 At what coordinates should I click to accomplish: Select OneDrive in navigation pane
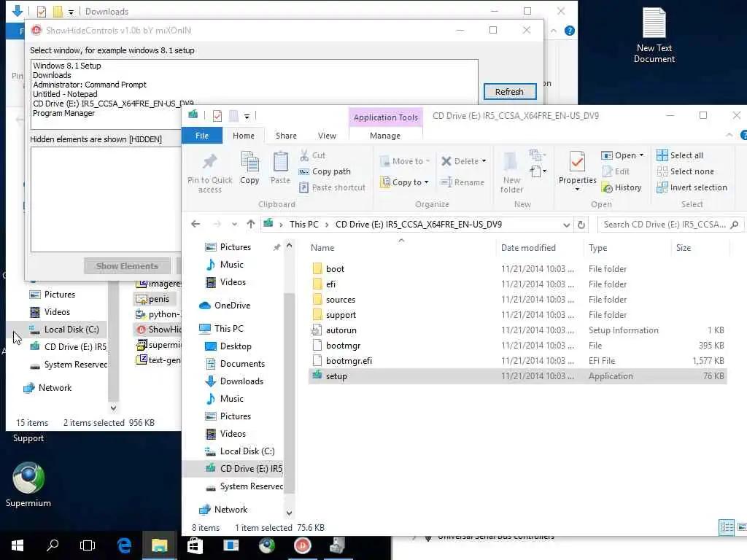click(231, 306)
